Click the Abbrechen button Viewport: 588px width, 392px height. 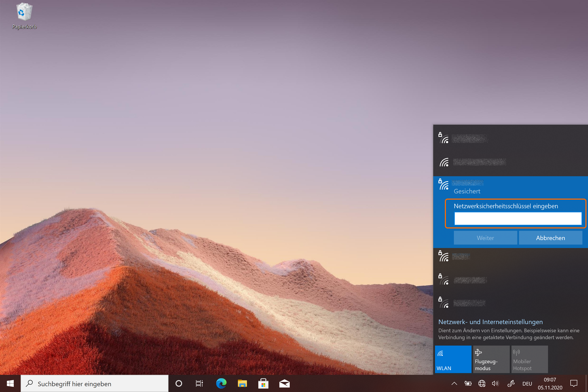tap(550, 238)
